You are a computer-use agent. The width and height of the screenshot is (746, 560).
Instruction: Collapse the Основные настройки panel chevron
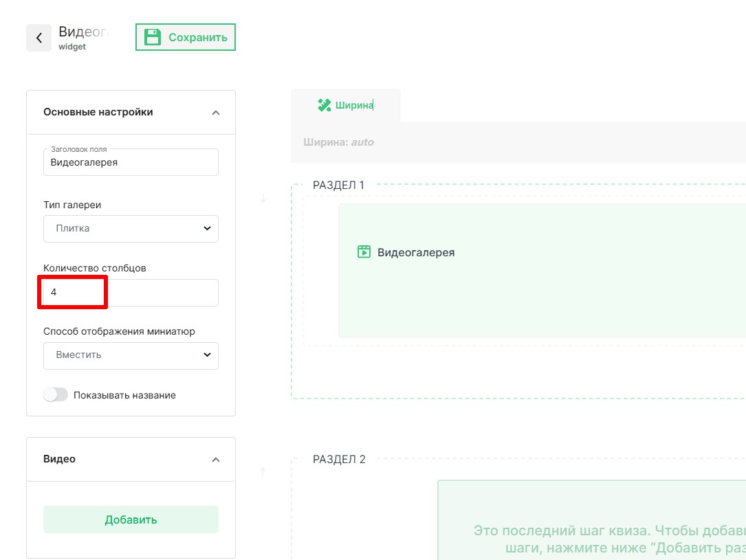[x=216, y=112]
